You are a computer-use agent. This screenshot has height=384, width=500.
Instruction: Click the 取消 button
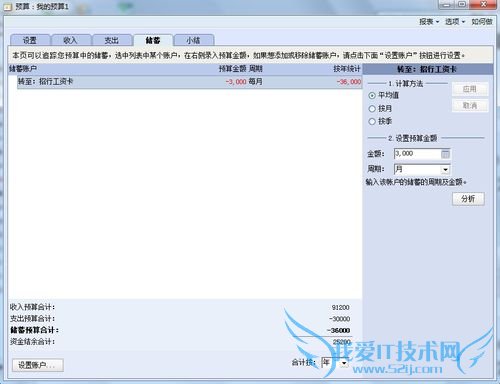click(x=470, y=106)
